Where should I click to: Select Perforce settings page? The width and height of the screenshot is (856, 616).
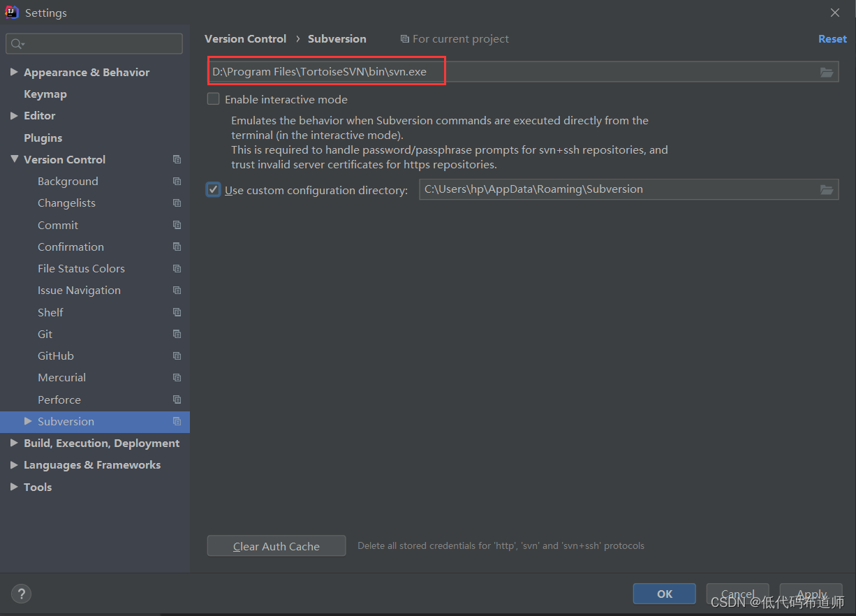click(x=59, y=399)
